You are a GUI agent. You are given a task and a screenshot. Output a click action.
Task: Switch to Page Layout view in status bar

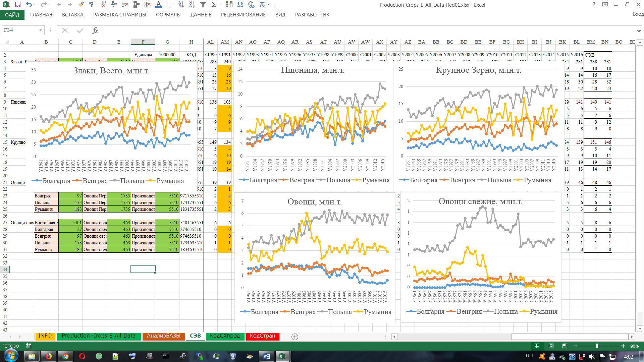551,346
